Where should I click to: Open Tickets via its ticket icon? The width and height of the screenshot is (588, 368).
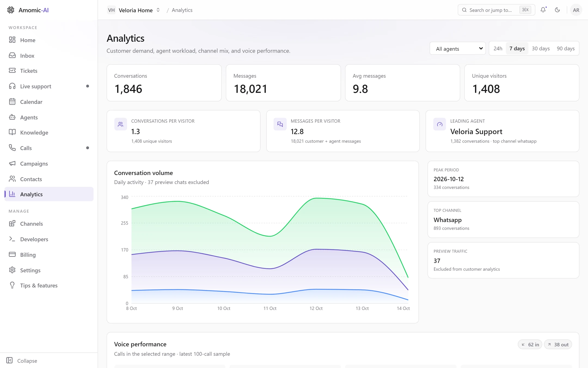(12, 71)
